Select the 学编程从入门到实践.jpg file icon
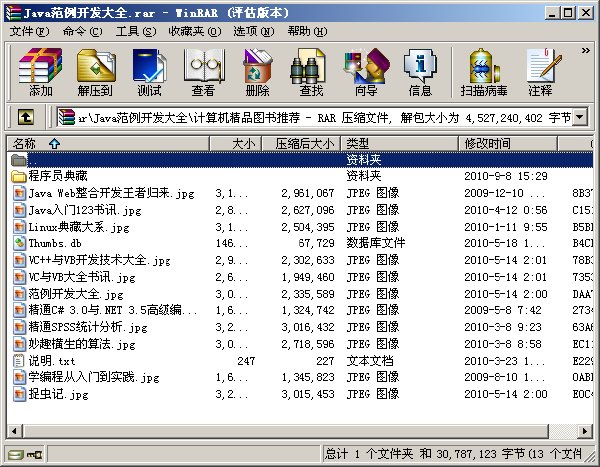This screenshot has width=600, height=467. [x=19, y=377]
